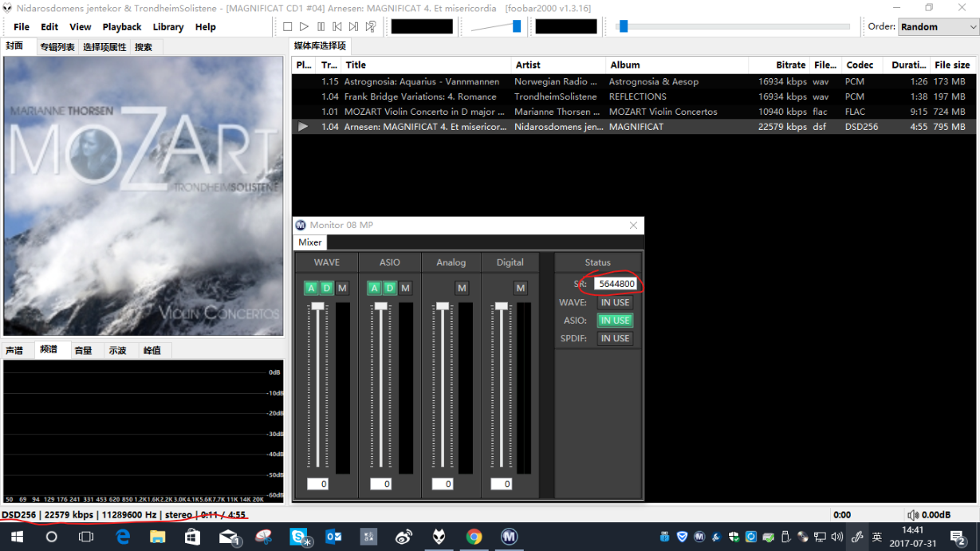Viewport: 980px width, 551px height.
Task: Toggle the ASIO channel A button
Action: point(374,288)
